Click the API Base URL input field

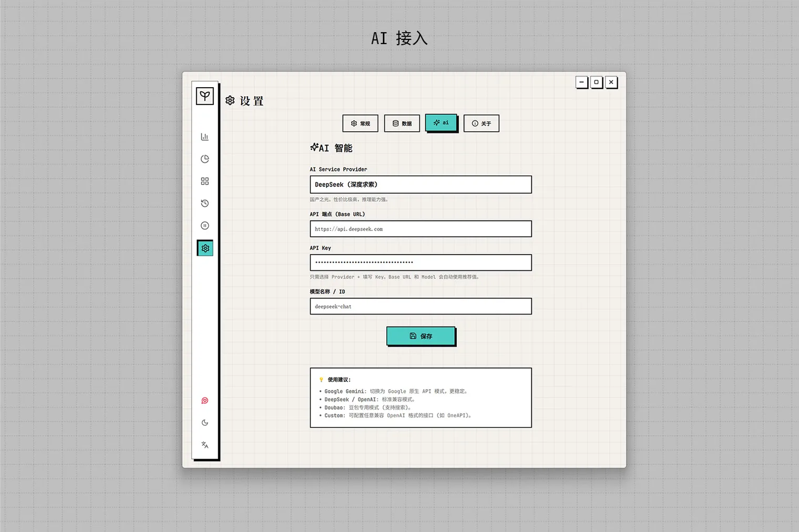coord(421,229)
